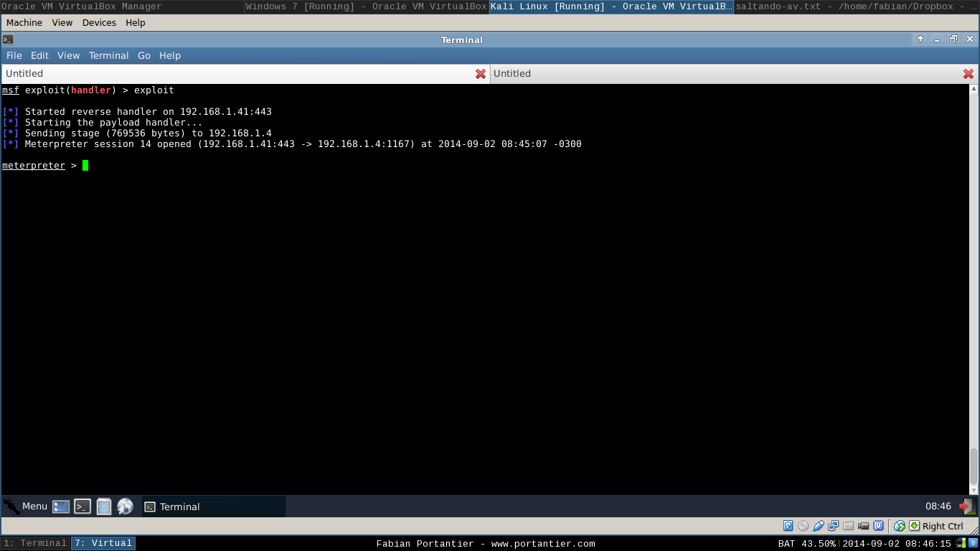Click the '2014-09-02 08:46:15' date status
The width and height of the screenshot is (980, 551).
click(897, 543)
